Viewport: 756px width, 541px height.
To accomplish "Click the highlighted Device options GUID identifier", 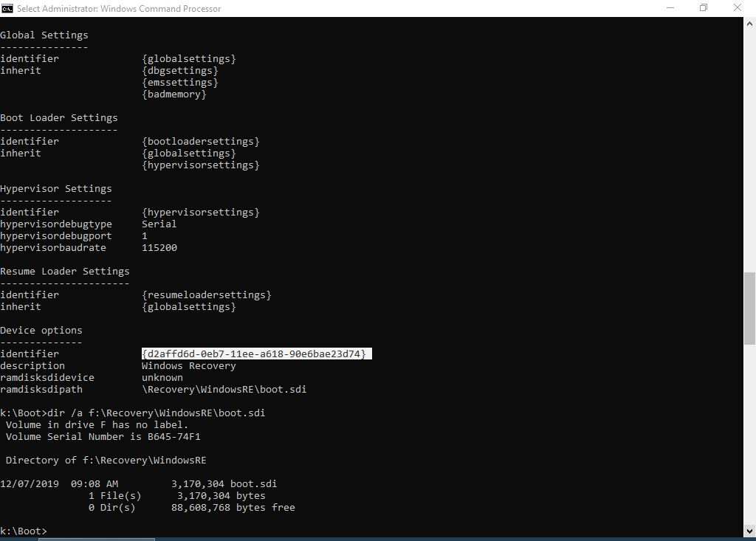I will 255,354.
